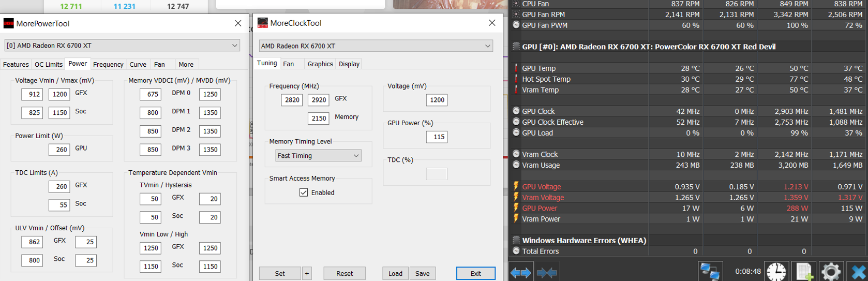Image resolution: width=868 pixels, height=281 pixels.
Task: Click the Voltage 1200 field in MoreClockTool
Action: [437, 100]
